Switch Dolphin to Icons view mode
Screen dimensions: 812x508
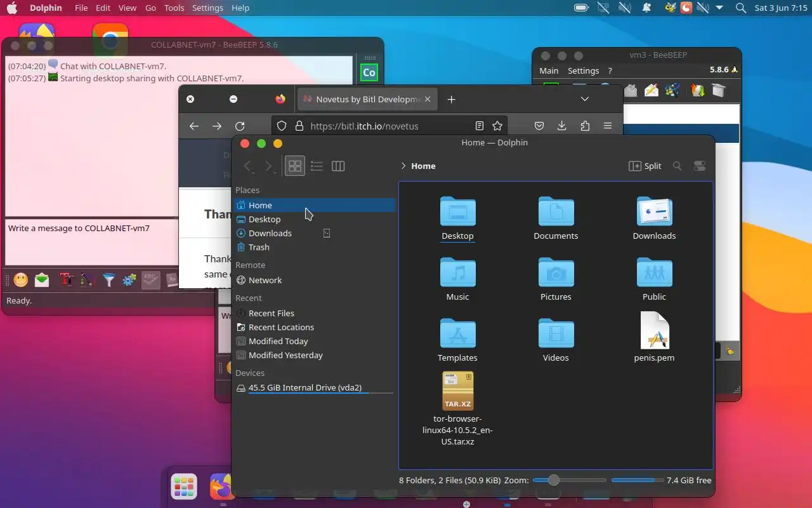295,166
